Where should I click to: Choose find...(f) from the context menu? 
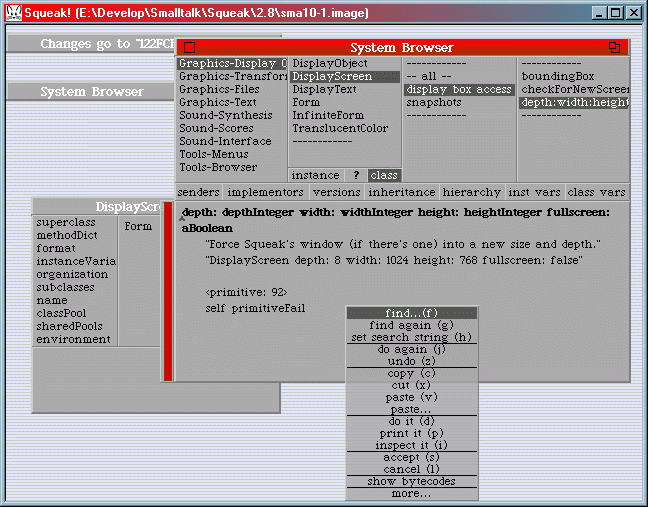coord(412,313)
